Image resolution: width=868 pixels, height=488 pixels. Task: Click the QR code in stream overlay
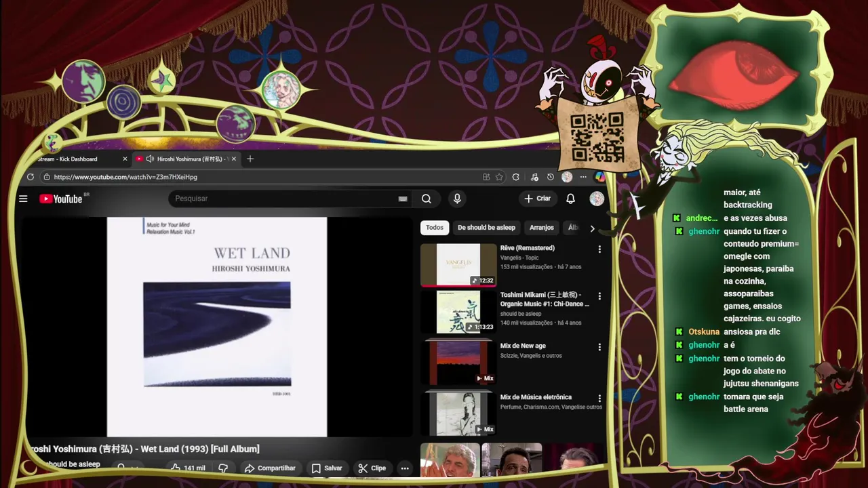coord(597,136)
